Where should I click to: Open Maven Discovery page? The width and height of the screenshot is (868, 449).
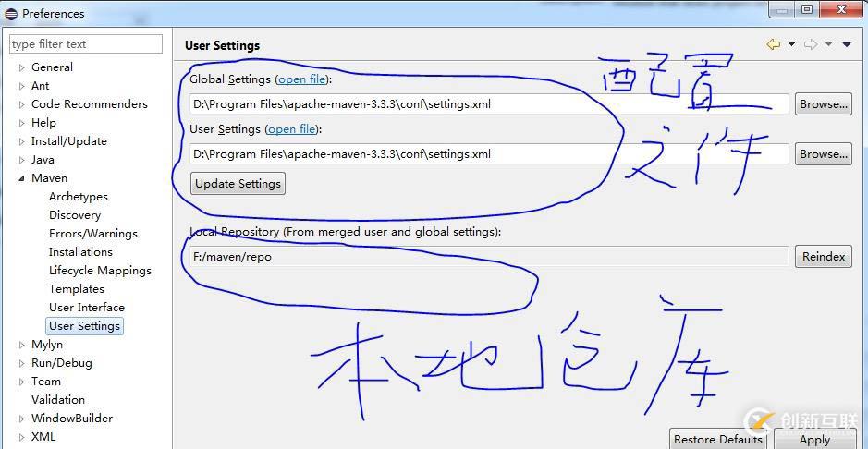pos(75,215)
